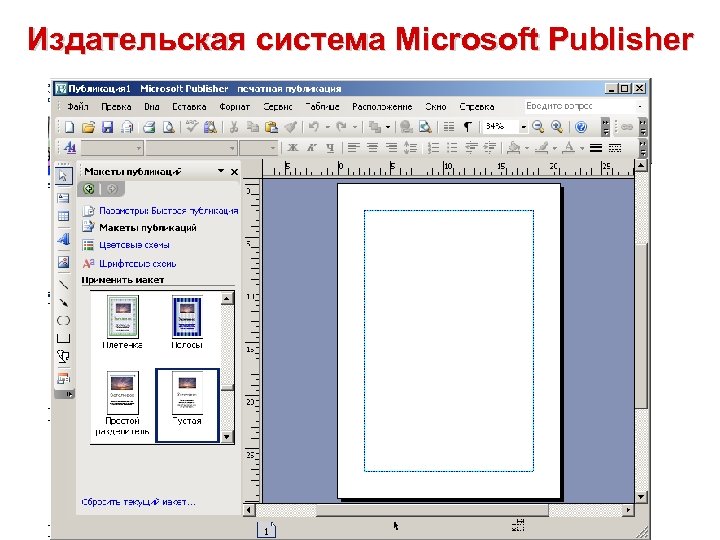The height and width of the screenshot is (540, 720).
Task: Select the Text Box tool in the side toolbar
Action: coord(63,198)
